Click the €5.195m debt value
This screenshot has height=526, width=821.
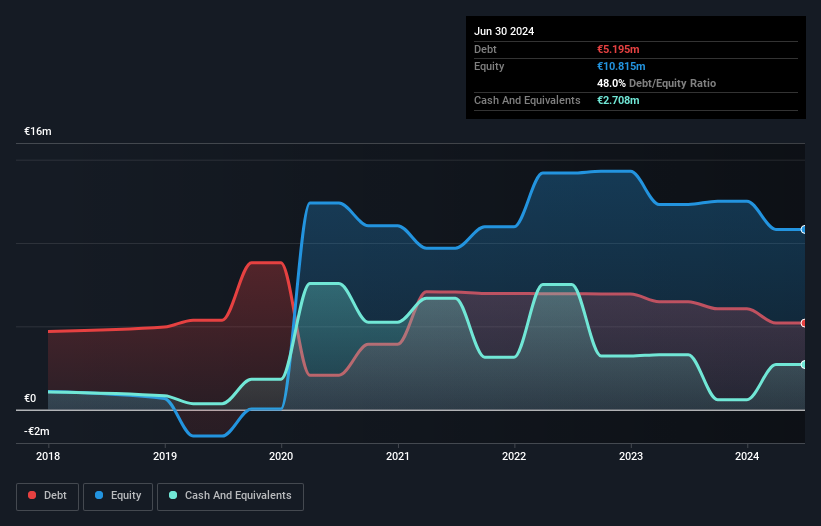click(x=618, y=49)
